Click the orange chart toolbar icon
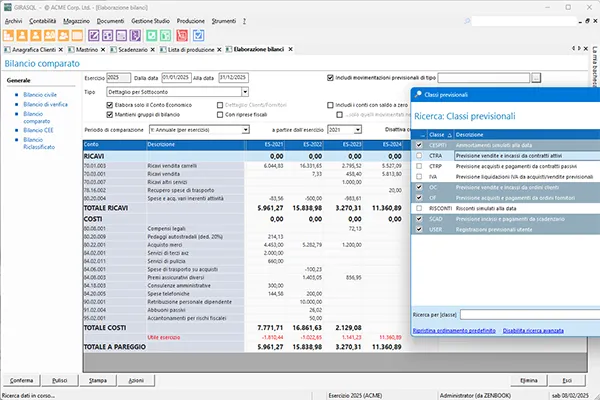Screen dimensions: 600x400 pos(8,36)
